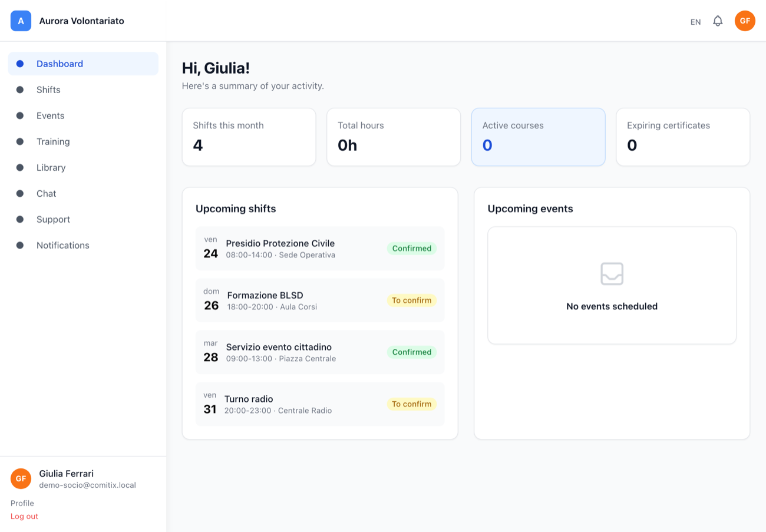Click To confirm badge on Formazione BLSD
The image size is (766, 532).
[x=412, y=300]
